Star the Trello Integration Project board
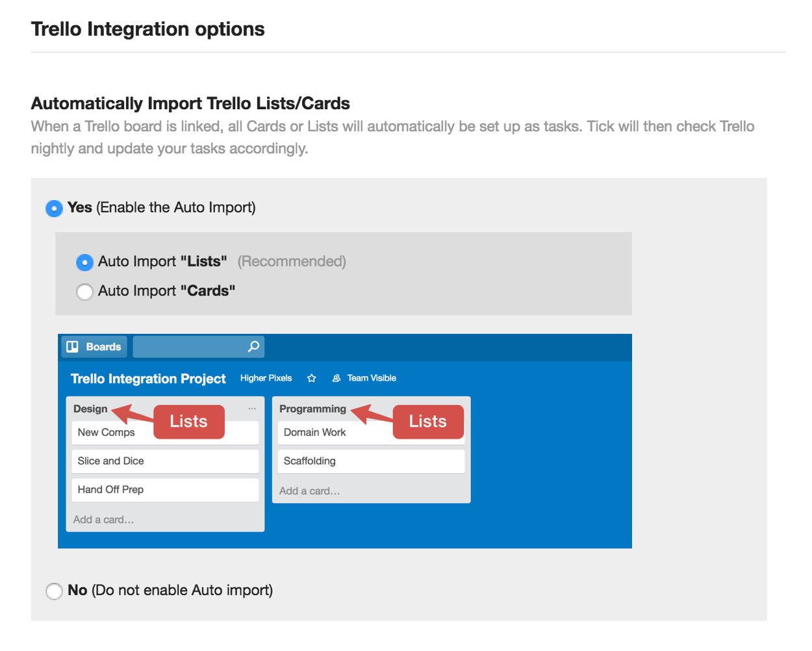Image resolution: width=812 pixels, height=651 pixels. (311, 377)
